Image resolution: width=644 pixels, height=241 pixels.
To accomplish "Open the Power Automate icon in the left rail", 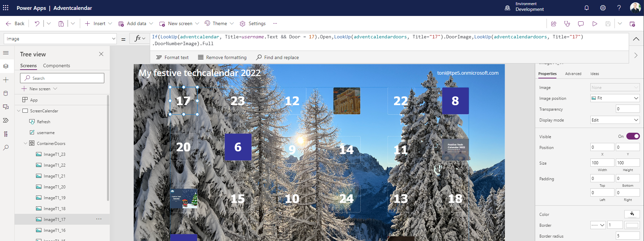I will (x=6, y=120).
